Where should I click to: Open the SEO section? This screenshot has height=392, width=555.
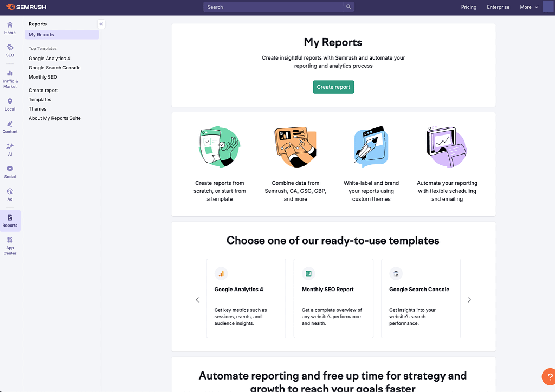point(10,50)
